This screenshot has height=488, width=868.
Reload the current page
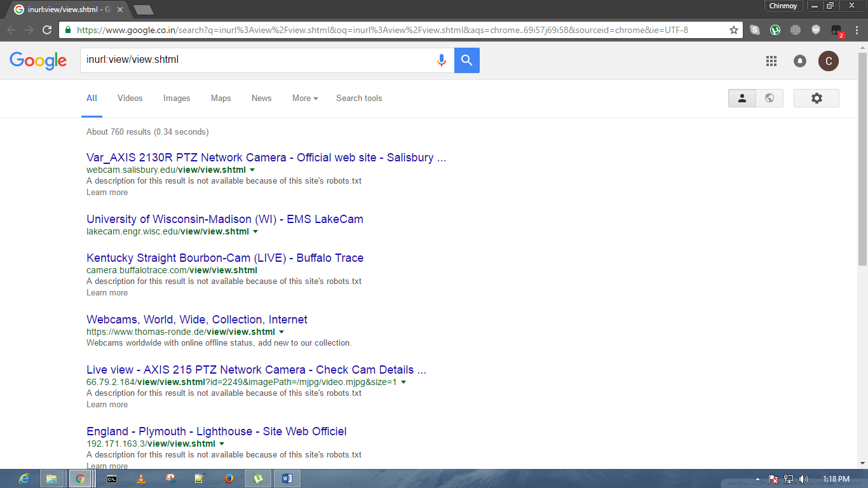[47, 30]
